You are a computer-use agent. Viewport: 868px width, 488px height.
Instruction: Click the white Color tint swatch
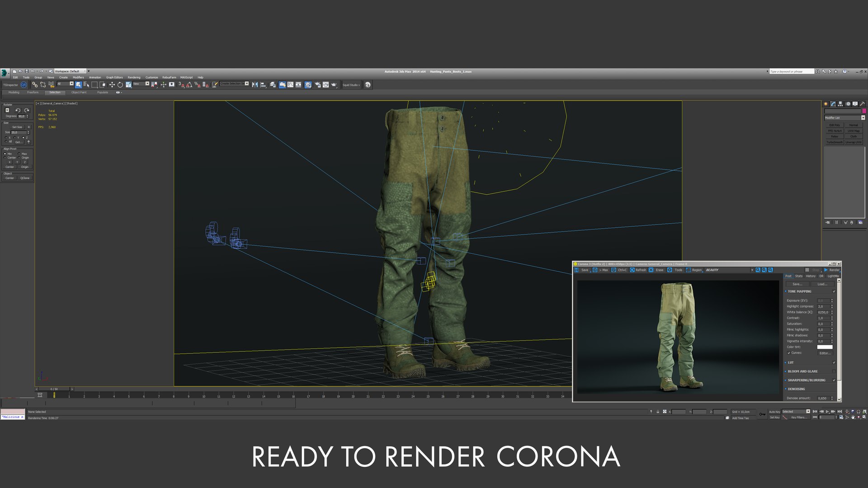click(825, 347)
